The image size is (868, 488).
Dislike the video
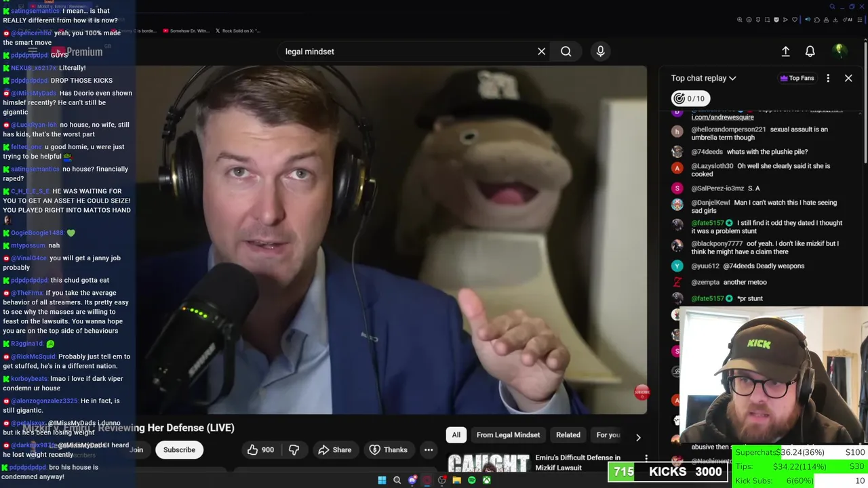294,449
